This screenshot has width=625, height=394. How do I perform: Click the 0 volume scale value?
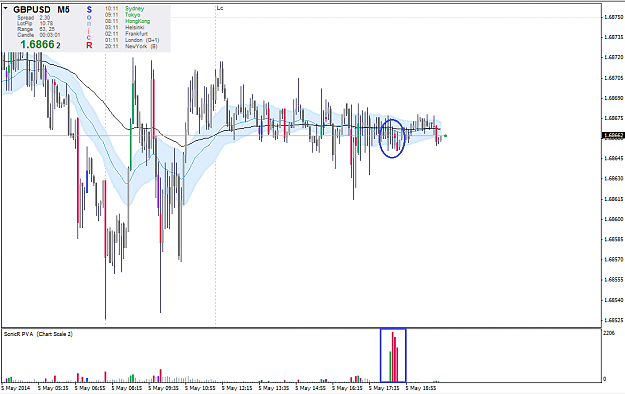tap(605, 379)
